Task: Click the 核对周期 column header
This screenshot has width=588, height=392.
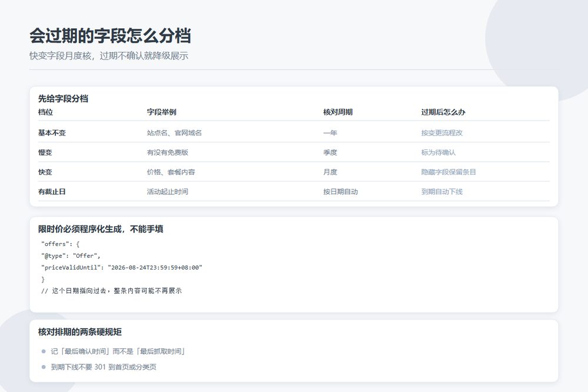Action: tap(338, 112)
